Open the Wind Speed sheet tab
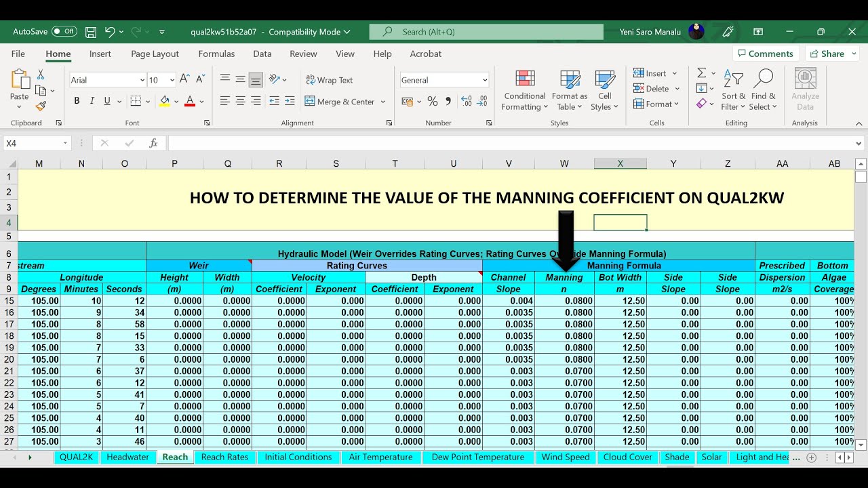The height and width of the screenshot is (488, 868). click(566, 457)
